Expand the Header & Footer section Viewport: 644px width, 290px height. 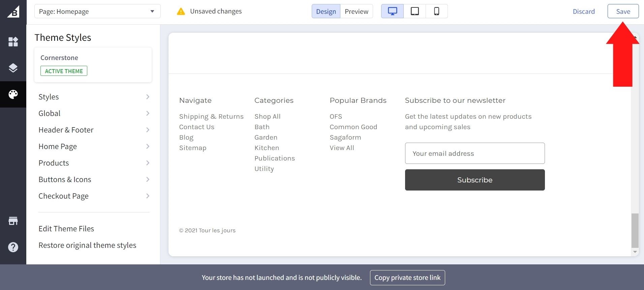(93, 130)
